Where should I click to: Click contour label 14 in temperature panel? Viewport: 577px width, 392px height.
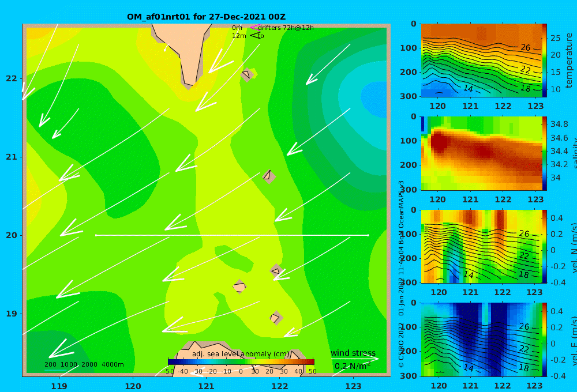pos(468,88)
